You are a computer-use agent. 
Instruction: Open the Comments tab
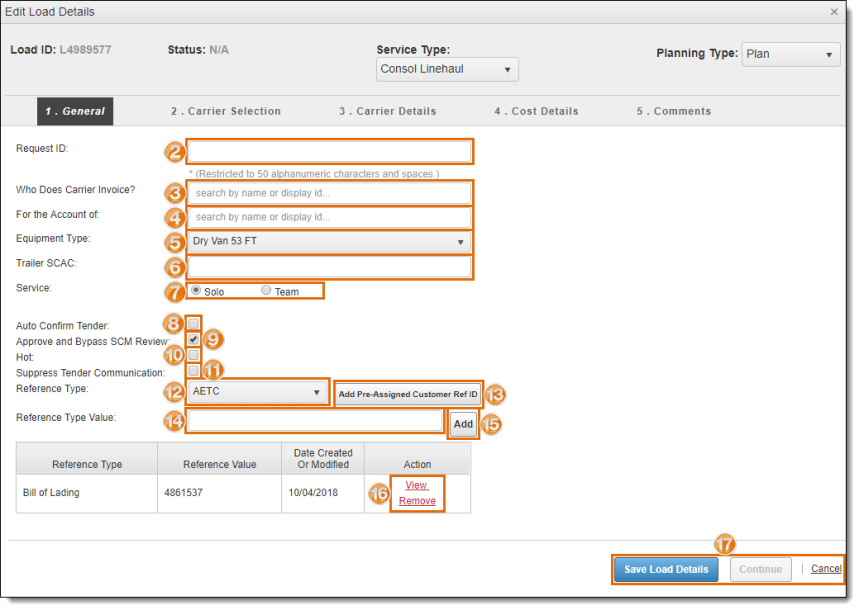tap(674, 111)
